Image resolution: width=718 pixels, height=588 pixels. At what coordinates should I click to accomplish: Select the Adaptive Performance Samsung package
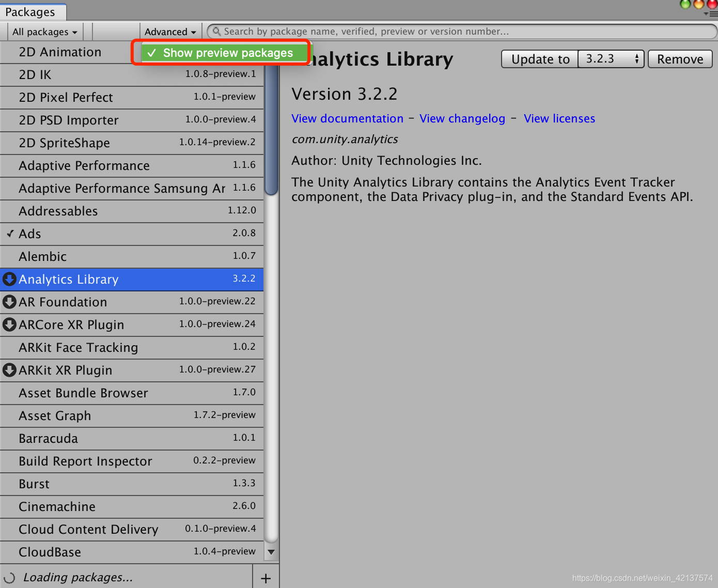click(x=132, y=189)
